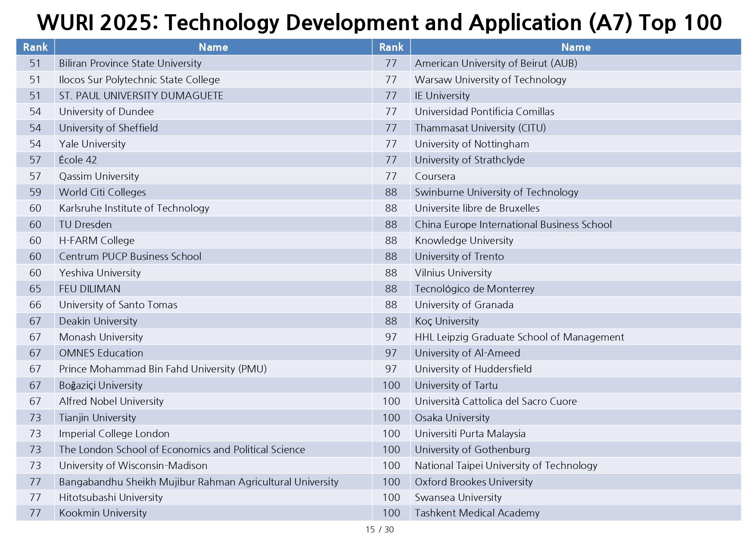Select Oxford Brookes University
This screenshot has width=756, height=535.
(474, 482)
